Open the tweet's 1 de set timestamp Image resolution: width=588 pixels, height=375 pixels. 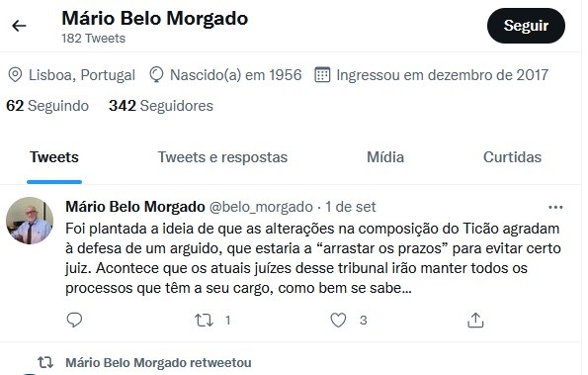click(350, 207)
